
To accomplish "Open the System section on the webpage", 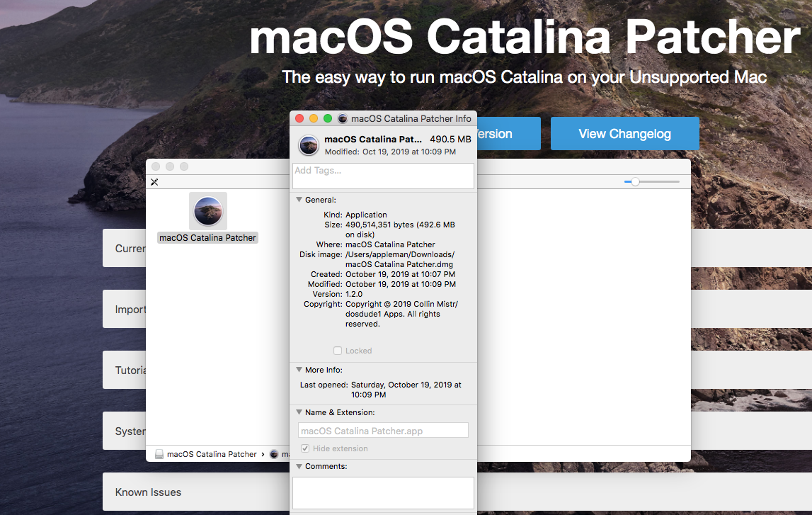I will [125, 431].
